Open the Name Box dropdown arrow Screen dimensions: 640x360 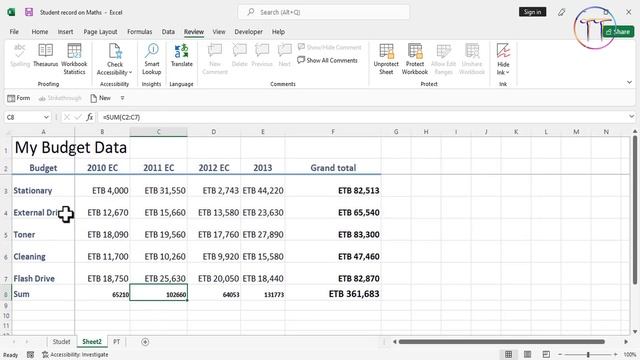46,117
